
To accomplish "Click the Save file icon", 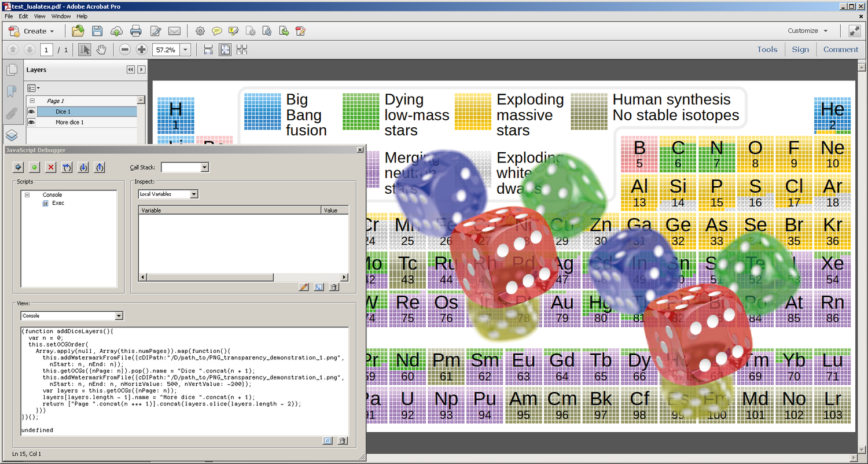I will [97, 31].
